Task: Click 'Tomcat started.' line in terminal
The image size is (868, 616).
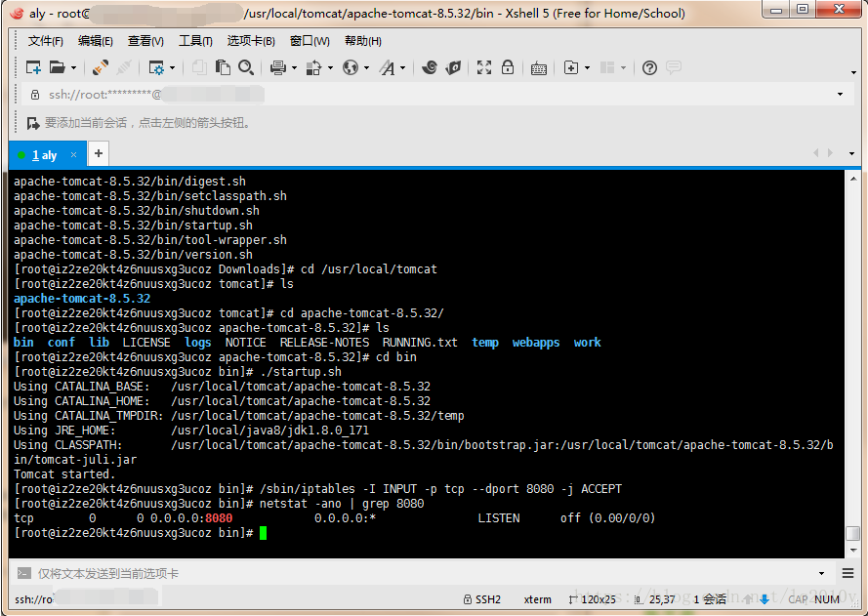Action: 64,474
